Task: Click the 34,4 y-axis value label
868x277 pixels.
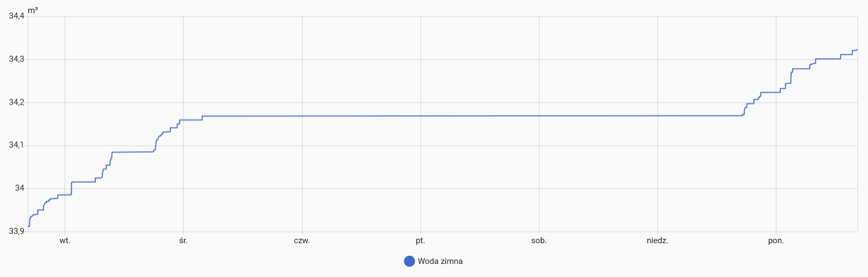Action: 16,16
